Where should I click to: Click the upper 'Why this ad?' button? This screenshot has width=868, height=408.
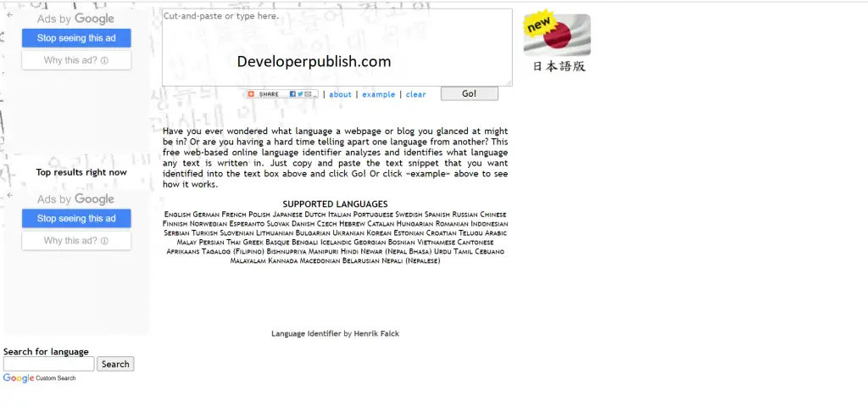coord(76,60)
